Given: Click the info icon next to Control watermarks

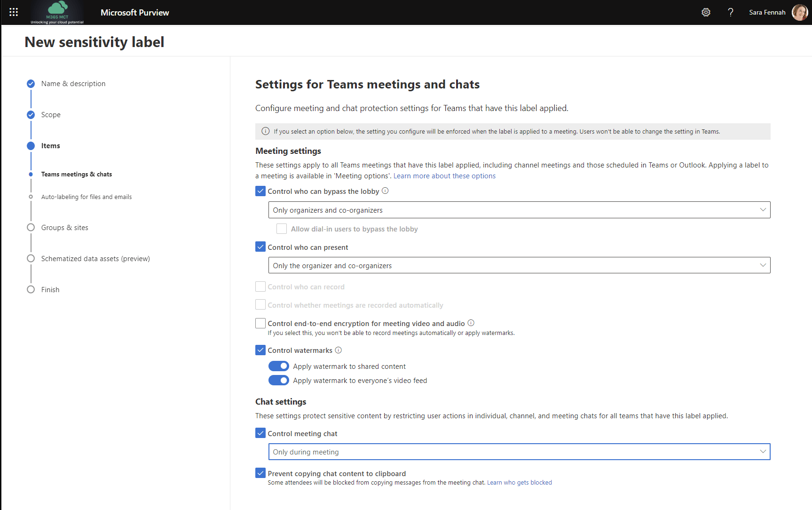Looking at the screenshot, I should 339,350.
